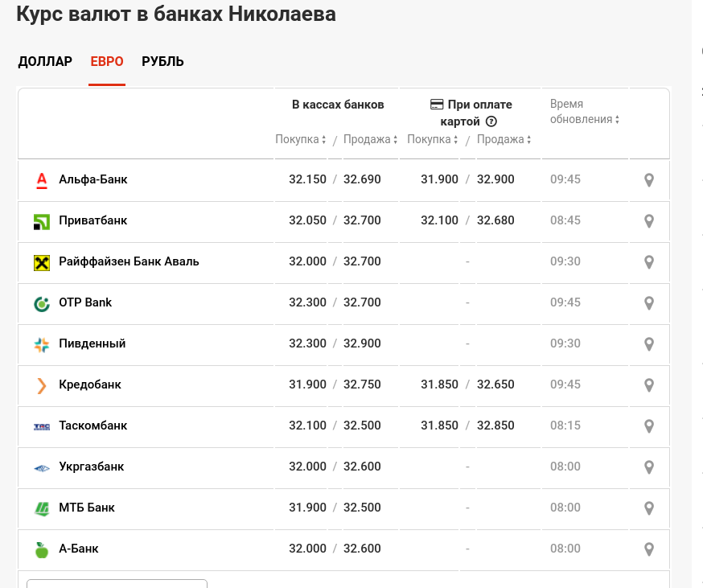This screenshot has height=588, width=703.
Task: Click Таскомбанк card sell rate 32.850
Action: point(495,426)
